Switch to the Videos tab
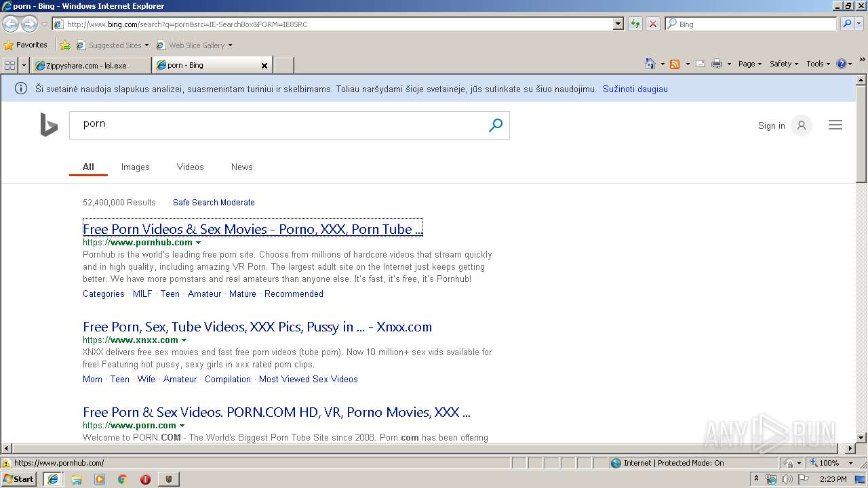868x488 pixels. [x=190, y=167]
